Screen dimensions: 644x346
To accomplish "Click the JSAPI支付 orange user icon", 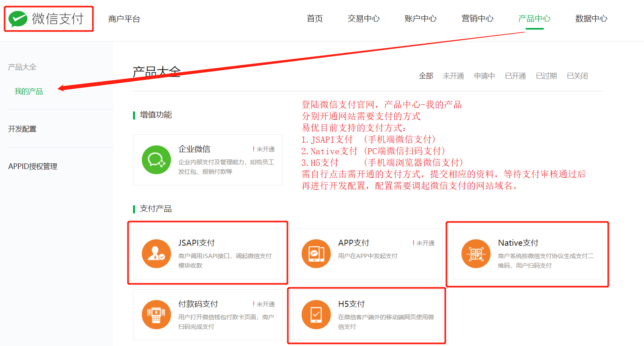I will 156,254.
